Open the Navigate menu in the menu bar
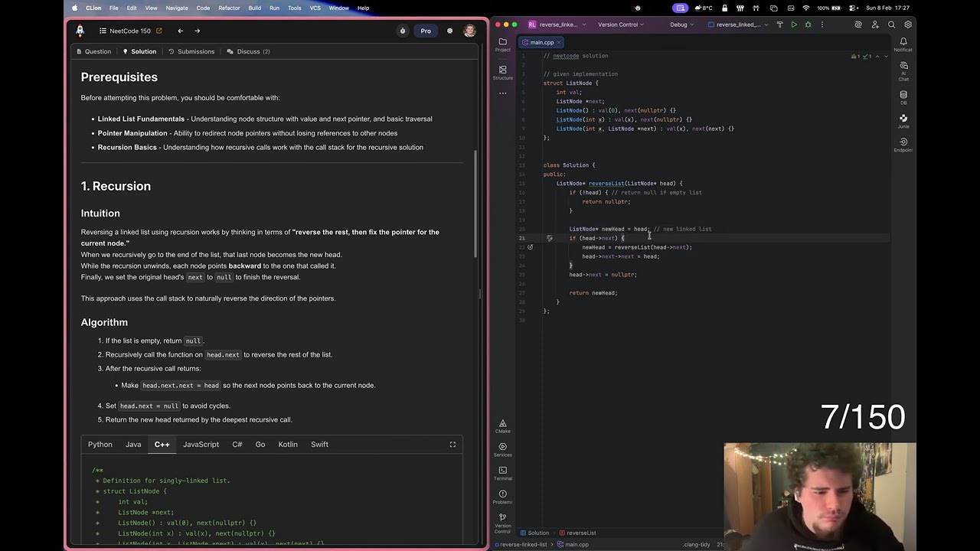Image resolution: width=980 pixels, height=551 pixels. pos(177,8)
